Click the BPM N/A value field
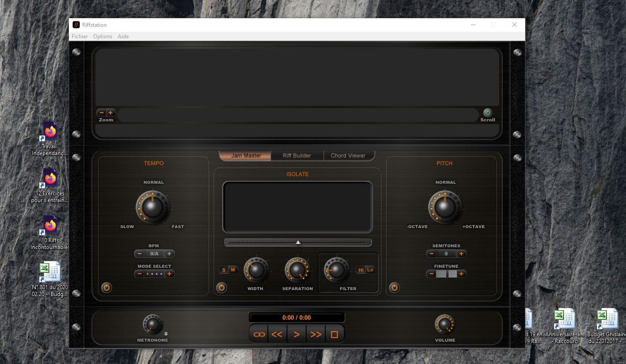 pyautogui.click(x=154, y=254)
